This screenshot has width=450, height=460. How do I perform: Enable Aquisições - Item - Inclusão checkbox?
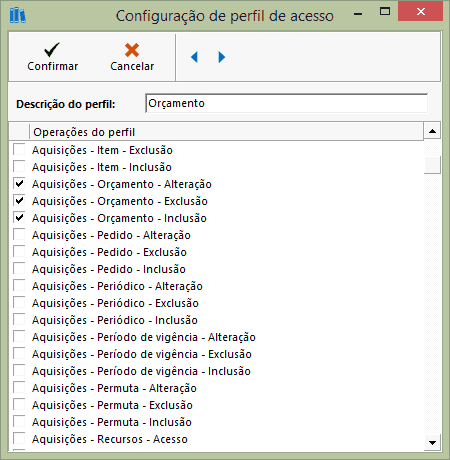(x=19, y=167)
